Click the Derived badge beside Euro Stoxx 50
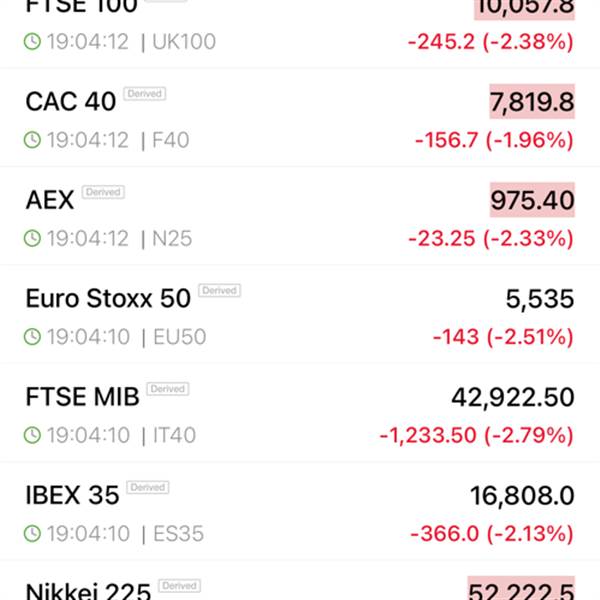The height and width of the screenshot is (600, 600). point(219,291)
